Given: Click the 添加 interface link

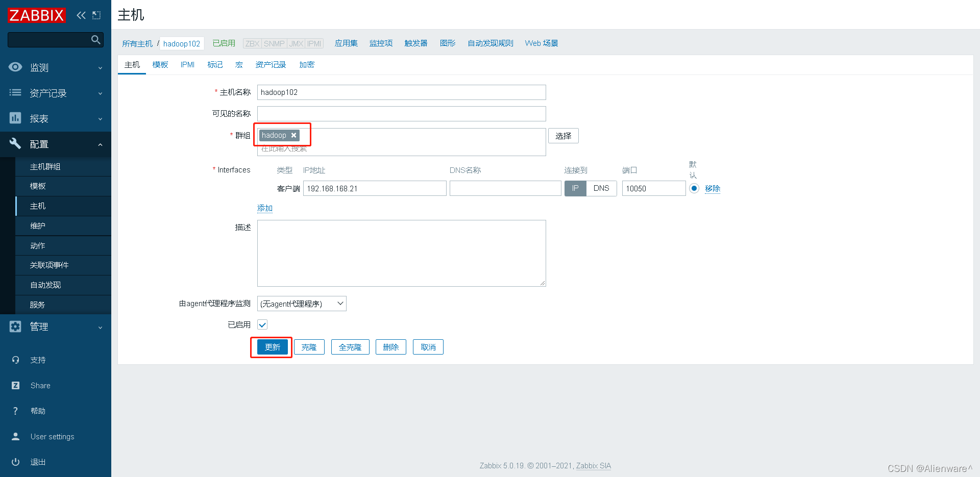Looking at the screenshot, I should (x=265, y=208).
